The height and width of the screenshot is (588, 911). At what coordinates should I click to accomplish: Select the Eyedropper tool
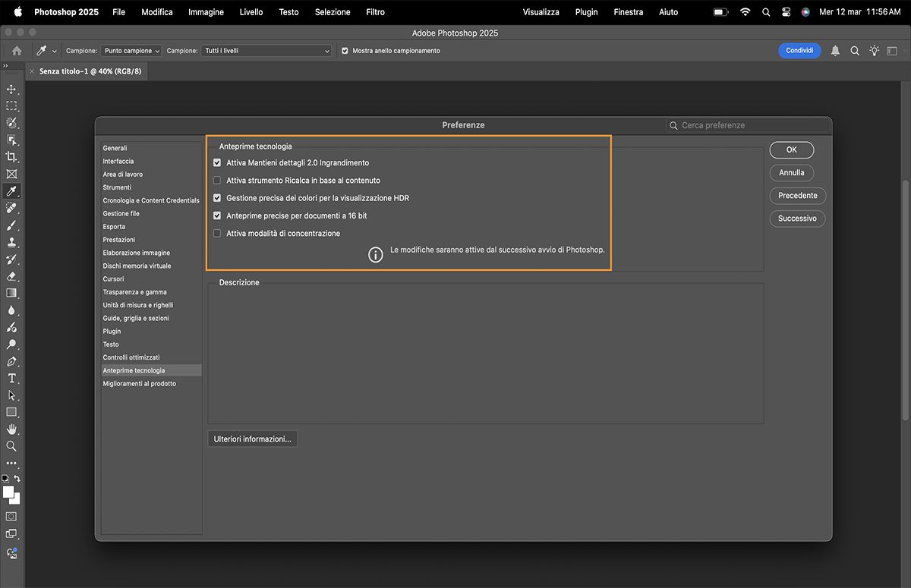(x=11, y=190)
